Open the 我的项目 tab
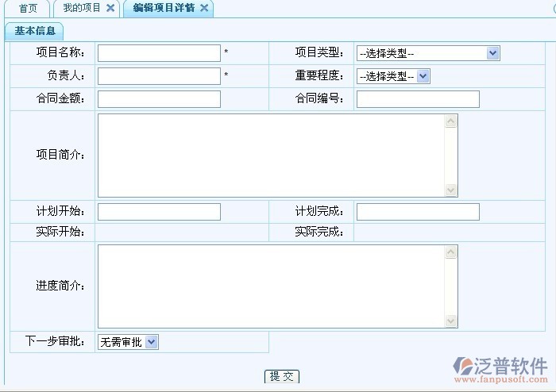The image size is (556, 392). click(x=81, y=8)
